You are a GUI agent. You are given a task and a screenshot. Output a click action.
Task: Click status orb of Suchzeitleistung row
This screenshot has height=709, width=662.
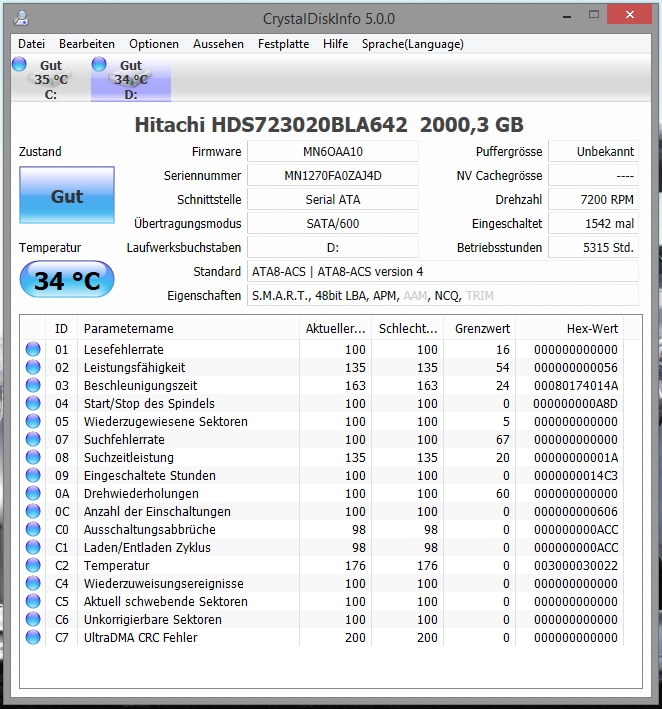click(33, 457)
